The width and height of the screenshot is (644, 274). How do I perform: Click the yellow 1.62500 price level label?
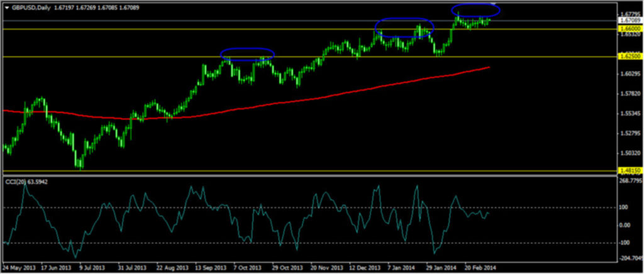pyautogui.click(x=630, y=57)
